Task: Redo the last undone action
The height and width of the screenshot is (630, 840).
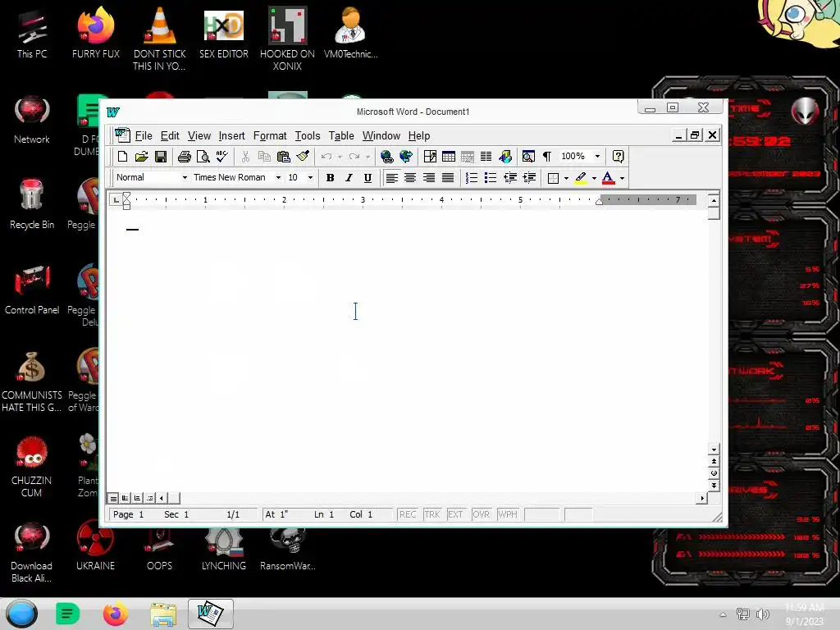Action: pyautogui.click(x=354, y=157)
